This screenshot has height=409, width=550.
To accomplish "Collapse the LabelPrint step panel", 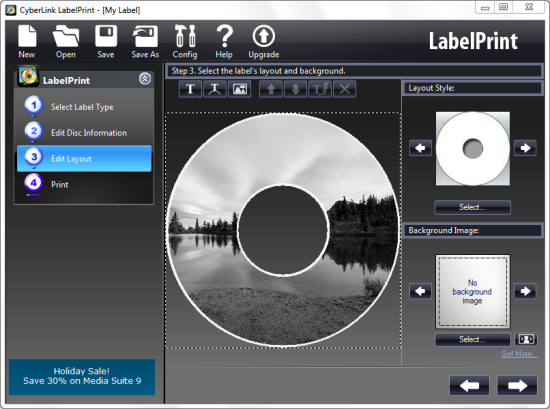I will tap(145, 79).
